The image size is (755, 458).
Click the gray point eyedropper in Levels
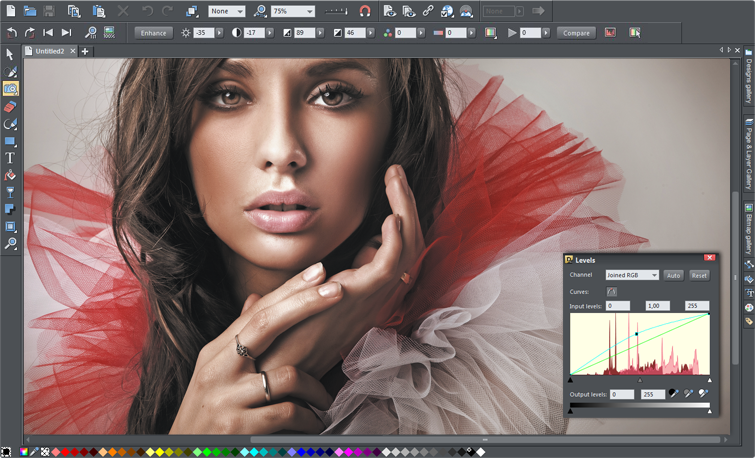(689, 394)
